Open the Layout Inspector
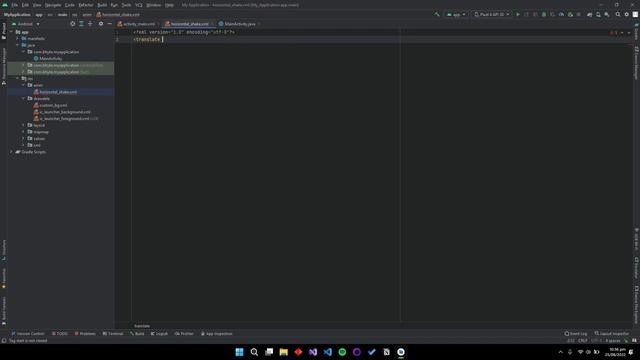Screen dimensions: 640x360 coord(611,333)
